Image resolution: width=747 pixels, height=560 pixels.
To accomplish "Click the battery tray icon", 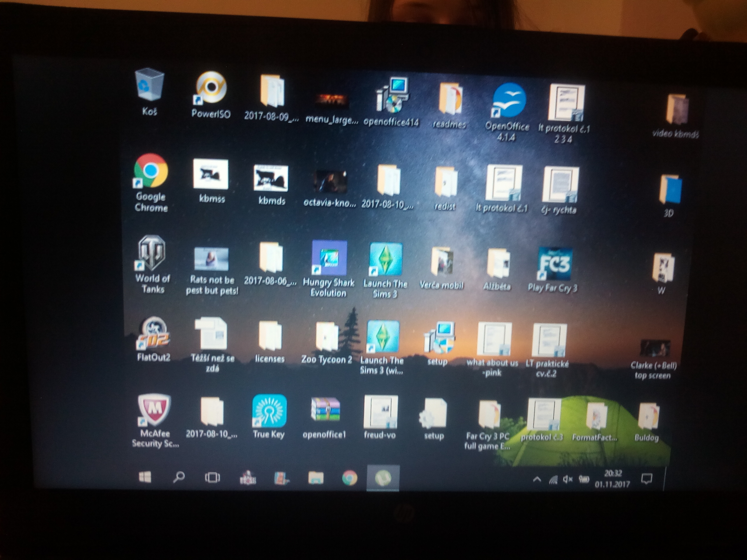I will pos(584,479).
